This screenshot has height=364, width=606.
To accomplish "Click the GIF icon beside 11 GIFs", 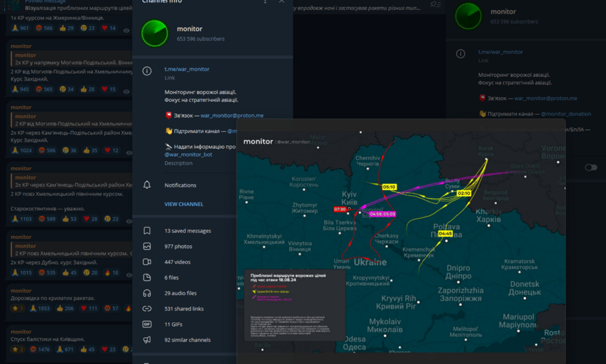I will 147,325.
